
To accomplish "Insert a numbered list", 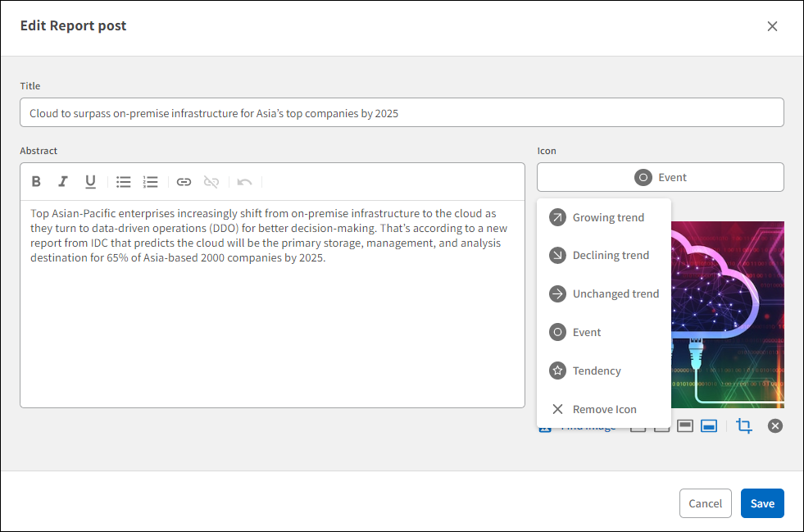I will (x=150, y=181).
